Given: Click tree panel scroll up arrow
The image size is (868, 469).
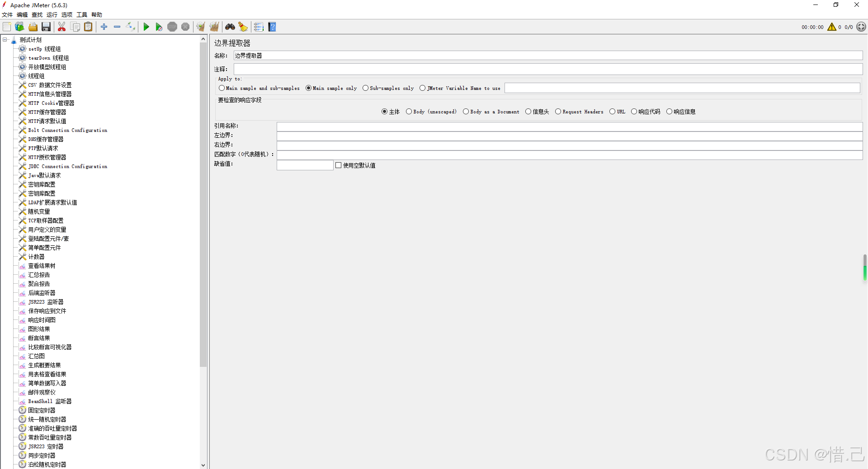Looking at the screenshot, I should pos(203,39).
